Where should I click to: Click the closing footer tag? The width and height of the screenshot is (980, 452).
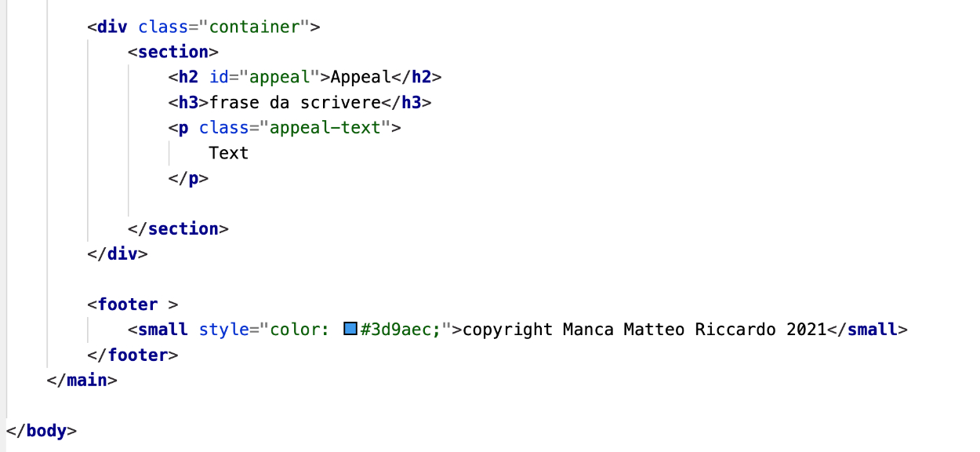(133, 355)
